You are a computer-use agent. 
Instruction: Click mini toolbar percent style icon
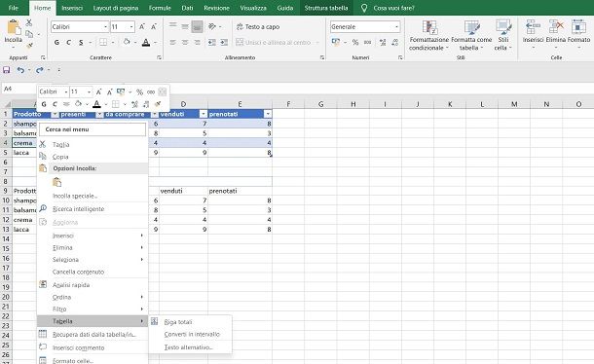click(140, 92)
